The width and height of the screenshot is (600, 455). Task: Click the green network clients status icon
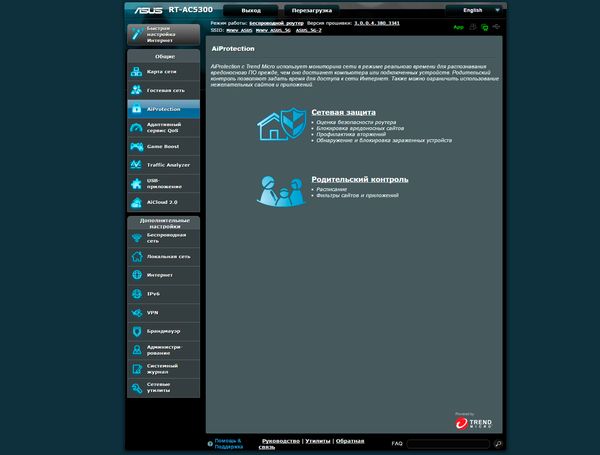coord(485,27)
